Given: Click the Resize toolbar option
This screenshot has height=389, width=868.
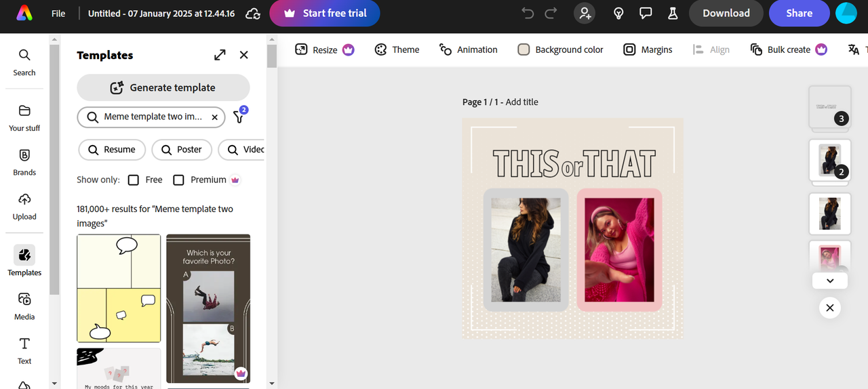Looking at the screenshot, I should coord(325,49).
